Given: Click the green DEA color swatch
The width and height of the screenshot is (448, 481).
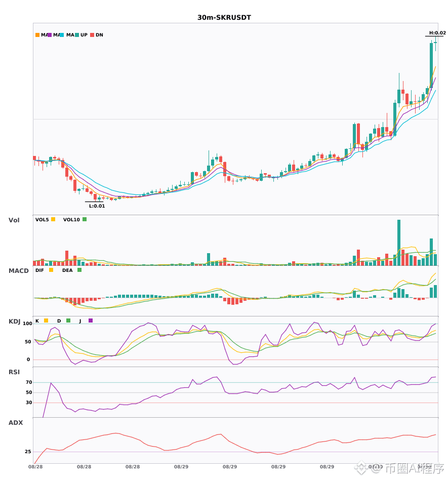Looking at the screenshot, I should point(79,270).
